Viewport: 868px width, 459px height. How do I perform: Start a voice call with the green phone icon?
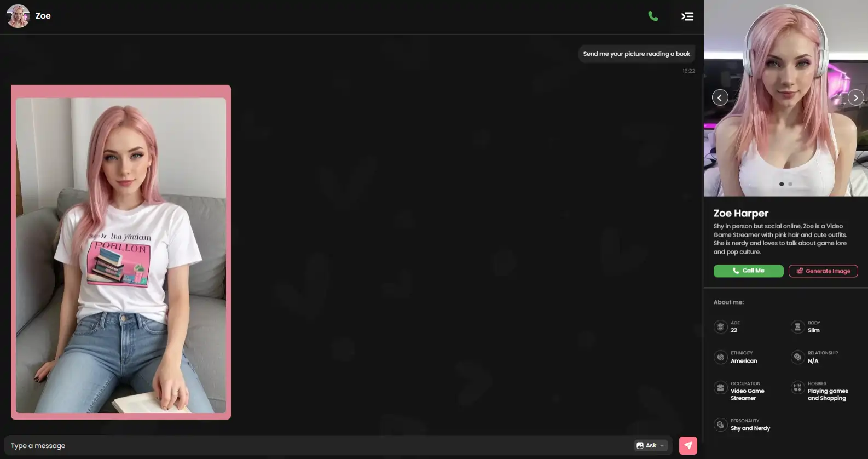(653, 16)
